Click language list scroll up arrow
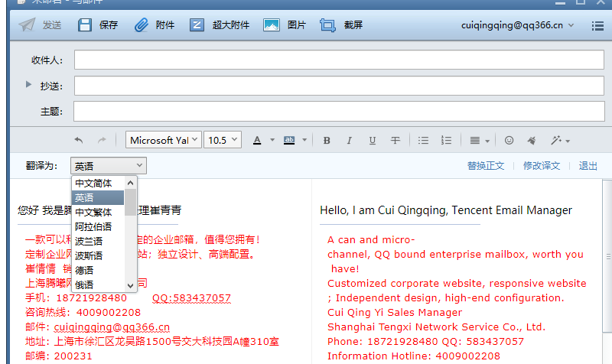The height and width of the screenshot is (364, 612). tap(130, 183)
